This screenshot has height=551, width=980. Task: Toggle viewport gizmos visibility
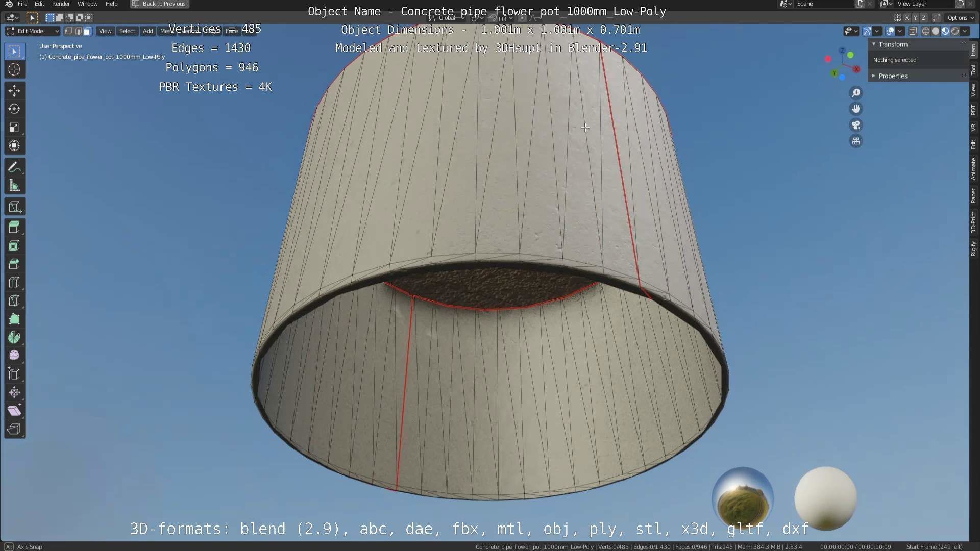point(867,31)
